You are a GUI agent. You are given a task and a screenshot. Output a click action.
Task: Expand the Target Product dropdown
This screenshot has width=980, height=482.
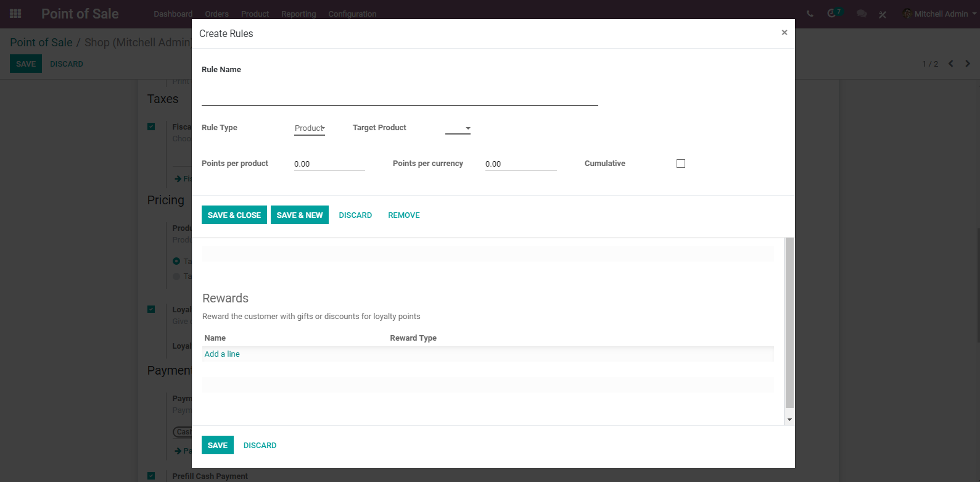point(458,128)
